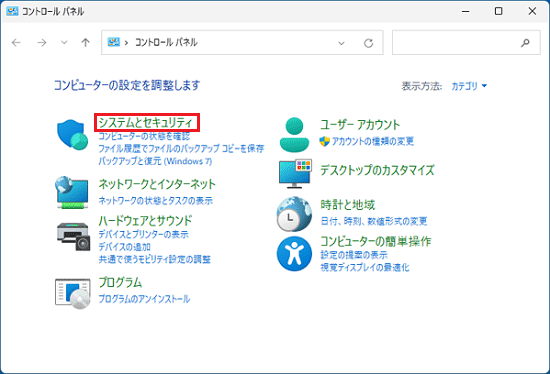Open デスクトップのカスタマイズ category
550x374 pixels.
[377, 170]
